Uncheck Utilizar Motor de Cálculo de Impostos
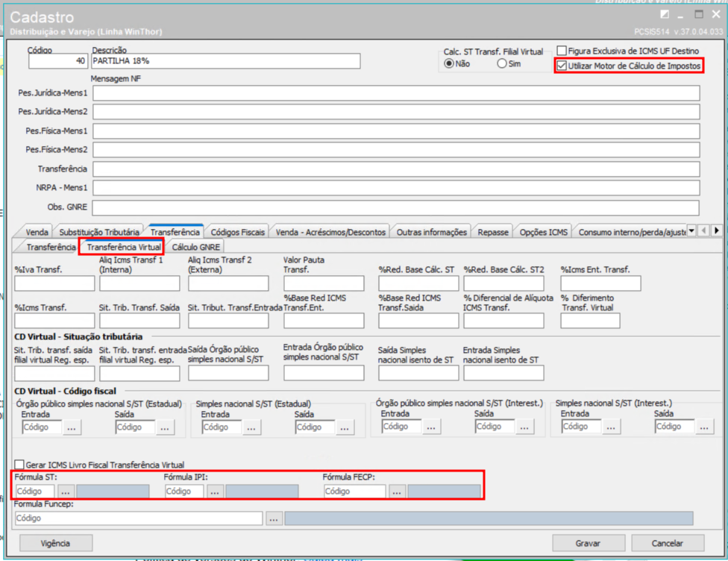Image resolution: width=728 pixels, height=561 pixels. pyautogui.click(x=562, y=66)
